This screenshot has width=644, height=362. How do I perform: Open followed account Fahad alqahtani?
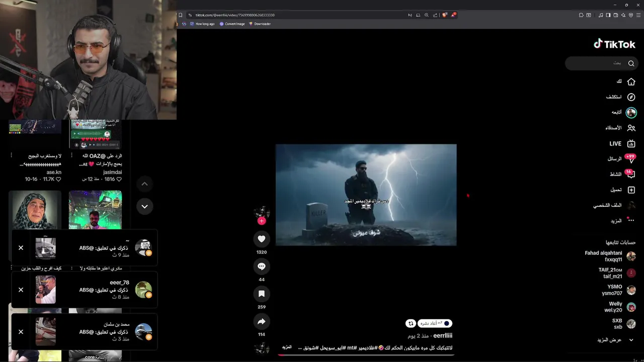click(x=610, y=256)
